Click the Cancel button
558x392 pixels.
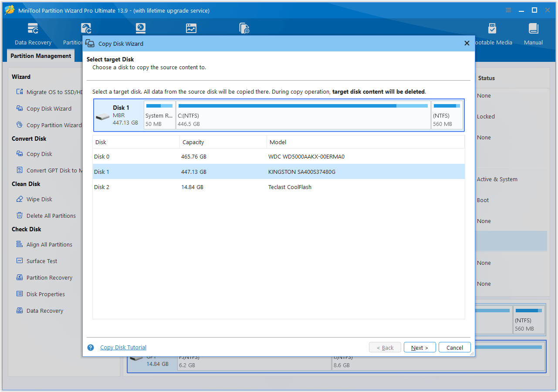tap(455, 348)
